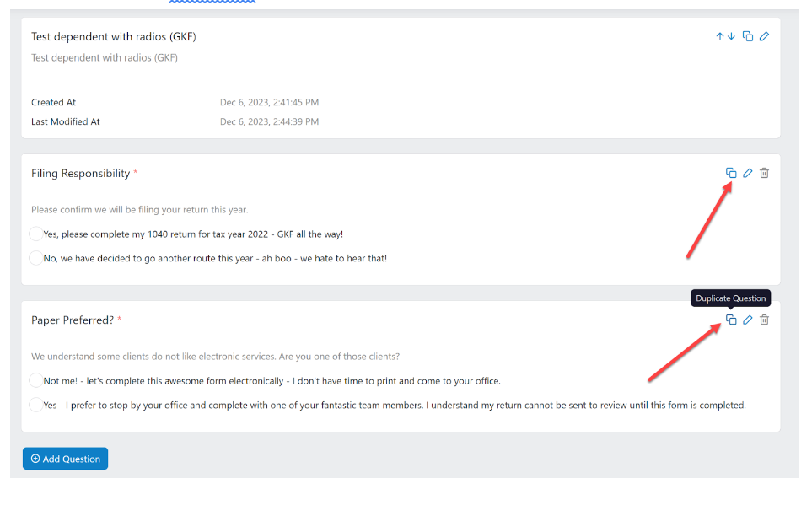Choose "Yes - I prefer to stop by" radio
The height and width of the screenshot is (505, 812).
tap(36, 405)
